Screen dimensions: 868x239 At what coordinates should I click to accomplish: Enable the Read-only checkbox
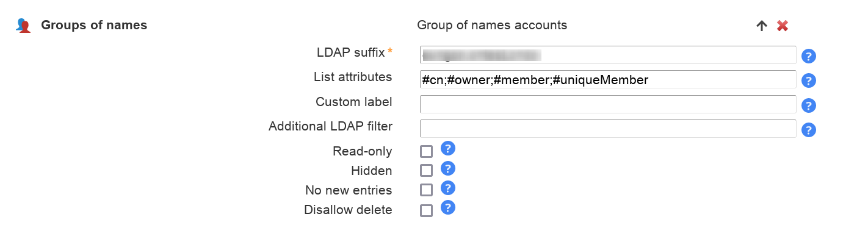(426, 152)
